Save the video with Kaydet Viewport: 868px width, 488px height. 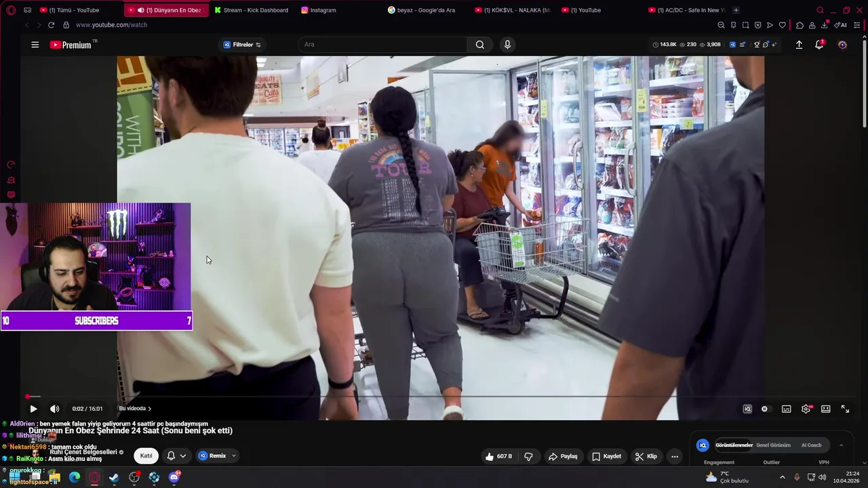coord(606,456)
